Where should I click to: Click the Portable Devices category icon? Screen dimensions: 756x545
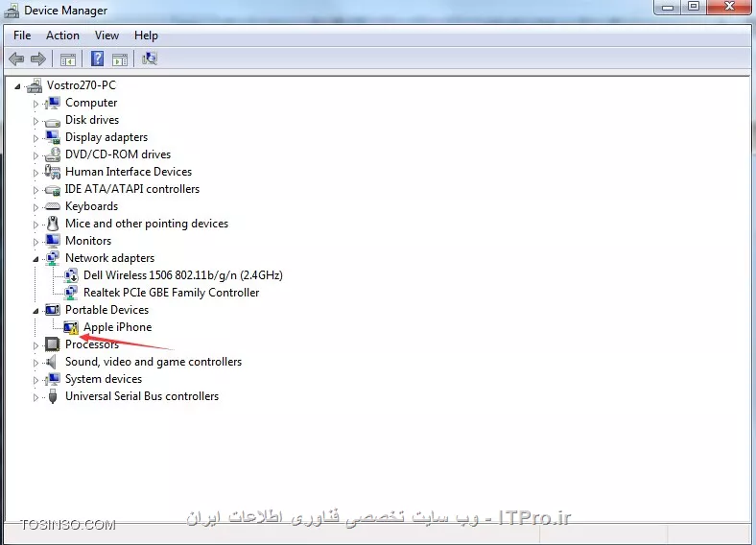coord(52,310)
